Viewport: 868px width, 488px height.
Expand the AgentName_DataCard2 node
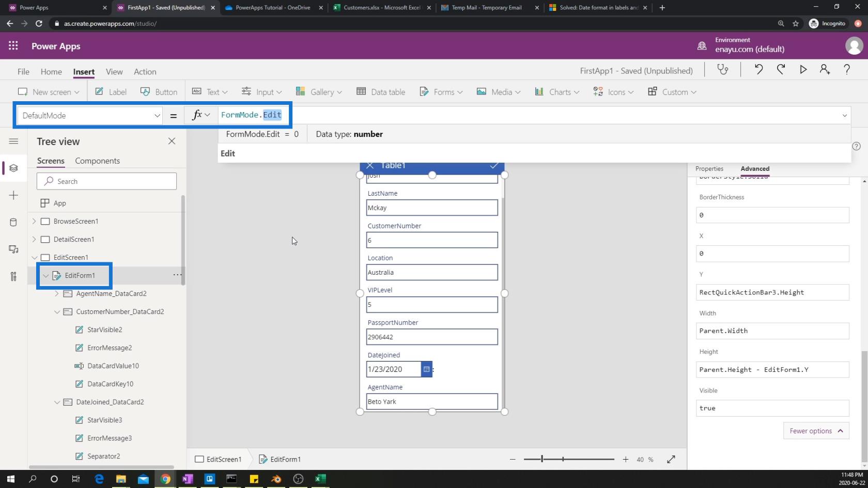pos(57,293)
